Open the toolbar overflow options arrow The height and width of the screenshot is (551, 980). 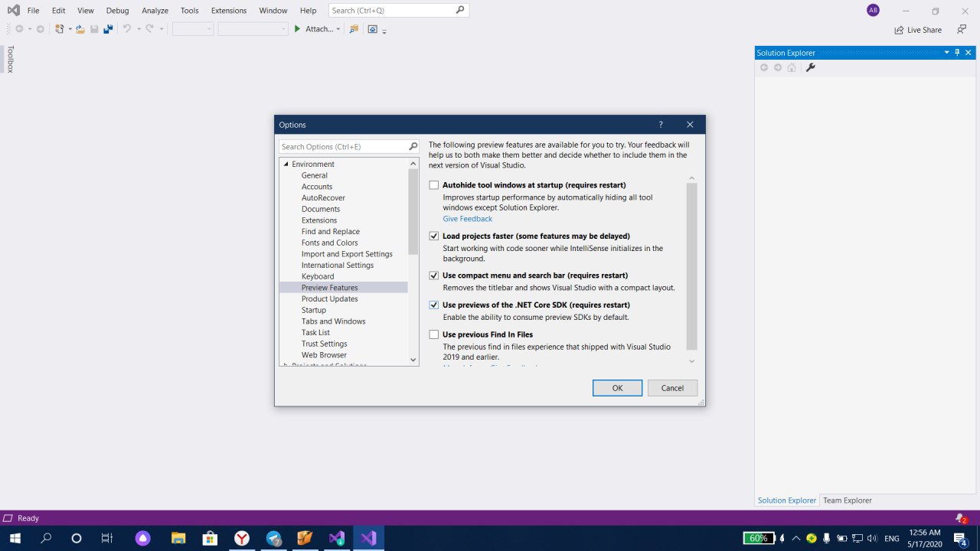coord(384,31)
